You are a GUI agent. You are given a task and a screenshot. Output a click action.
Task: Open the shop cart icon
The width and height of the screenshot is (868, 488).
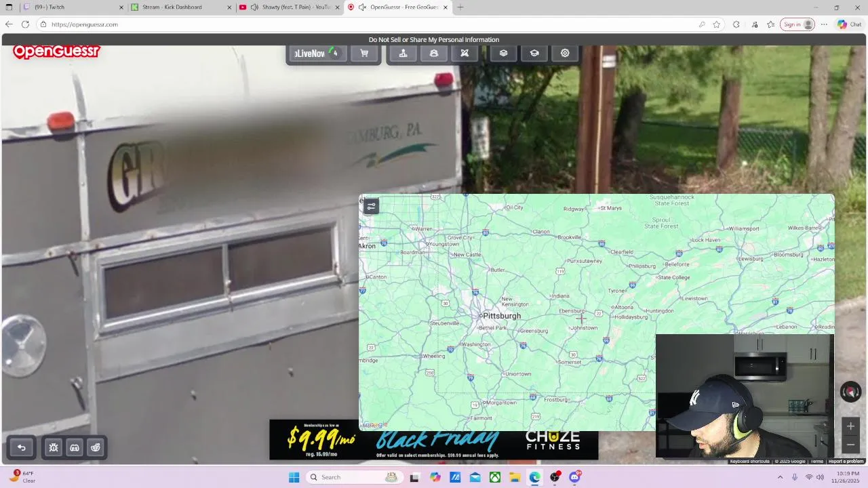click(364, 54)
